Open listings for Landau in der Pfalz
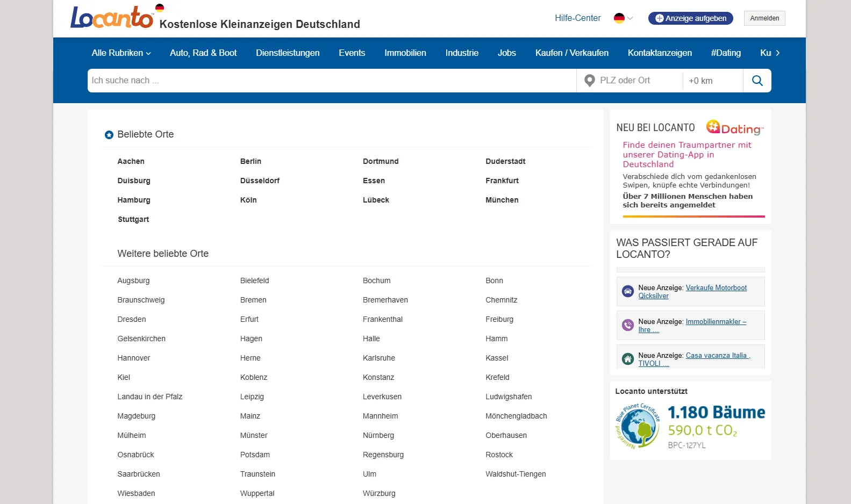Viewport: 851px width, 504px height. point(150,397)
